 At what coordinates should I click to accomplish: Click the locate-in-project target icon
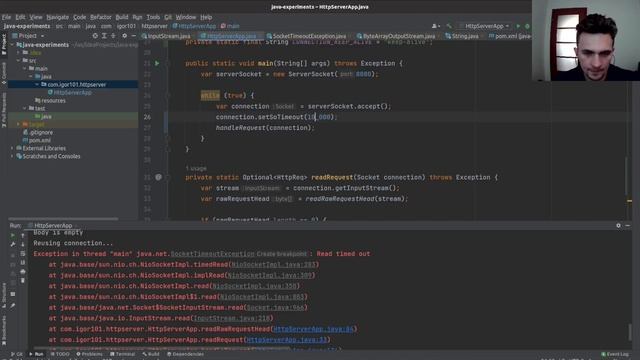95,36
